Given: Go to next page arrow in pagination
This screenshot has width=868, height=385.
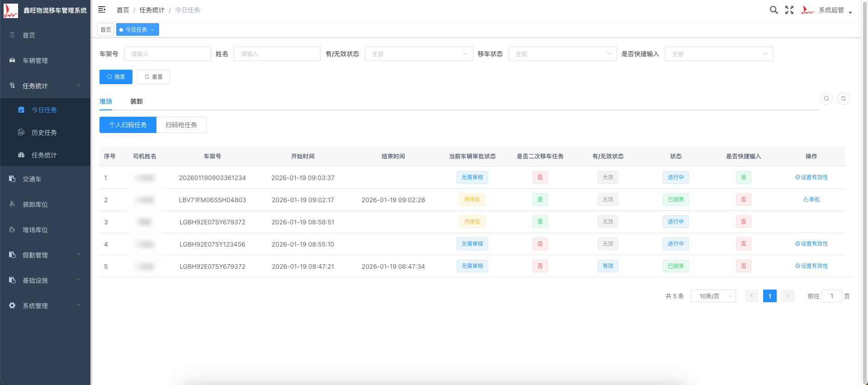Looking at the screenshot, I should pyautogui.click(x=788, y=296).
